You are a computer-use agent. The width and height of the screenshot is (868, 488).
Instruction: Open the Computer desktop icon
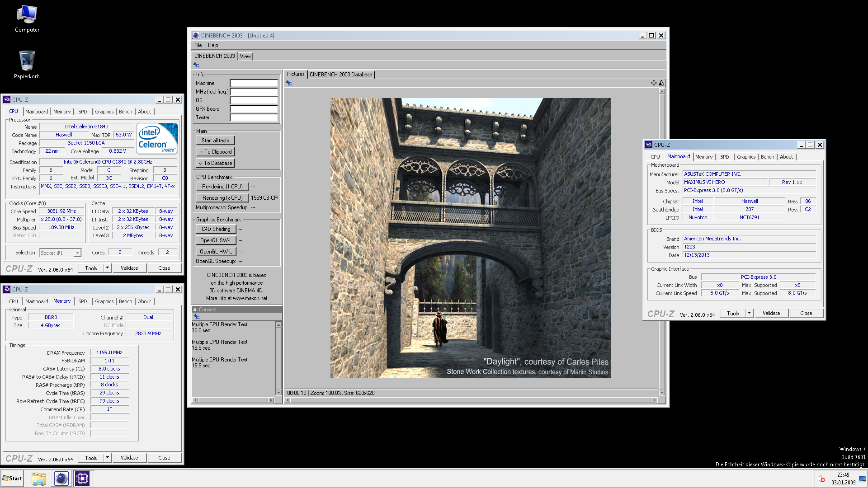tap(27, 19)
